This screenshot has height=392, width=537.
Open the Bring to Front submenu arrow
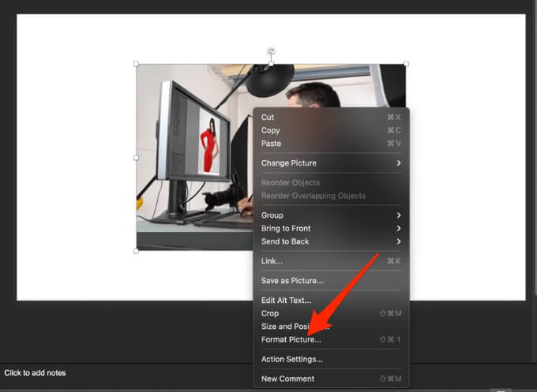pos(399,228)
